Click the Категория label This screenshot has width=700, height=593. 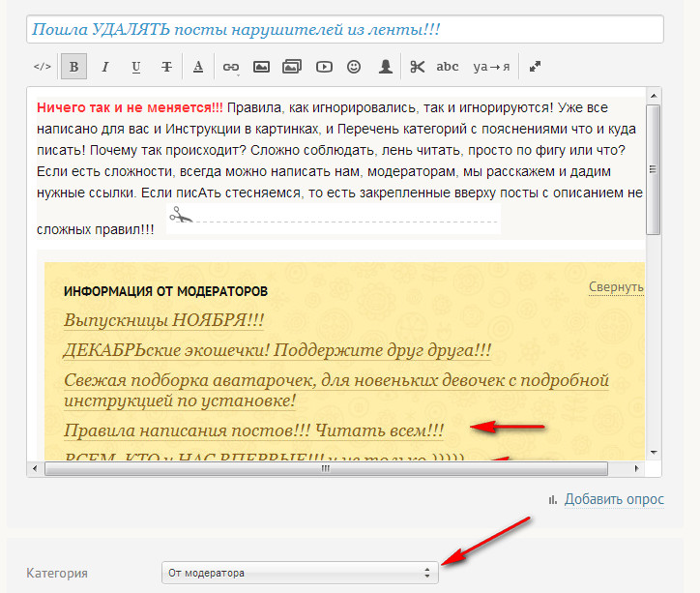click(57, 573)
